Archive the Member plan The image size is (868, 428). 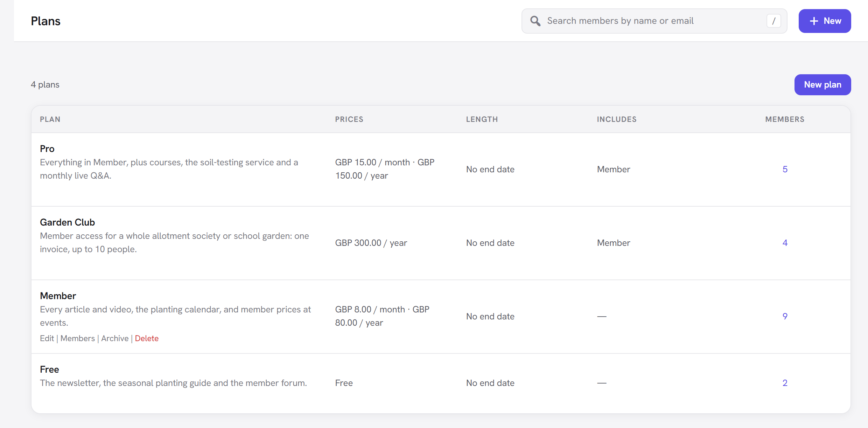point(115,338)
